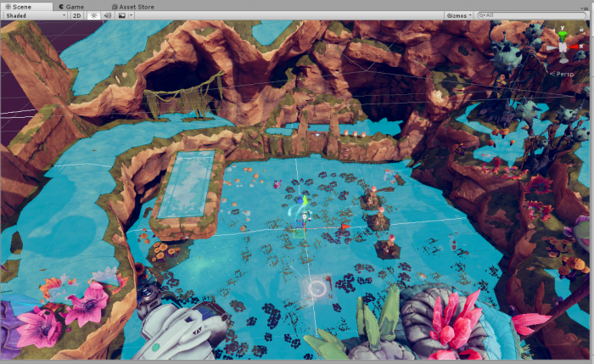594x364 pixels.
Task: Click the red X axis cone
Action: (x=574, y=47)
